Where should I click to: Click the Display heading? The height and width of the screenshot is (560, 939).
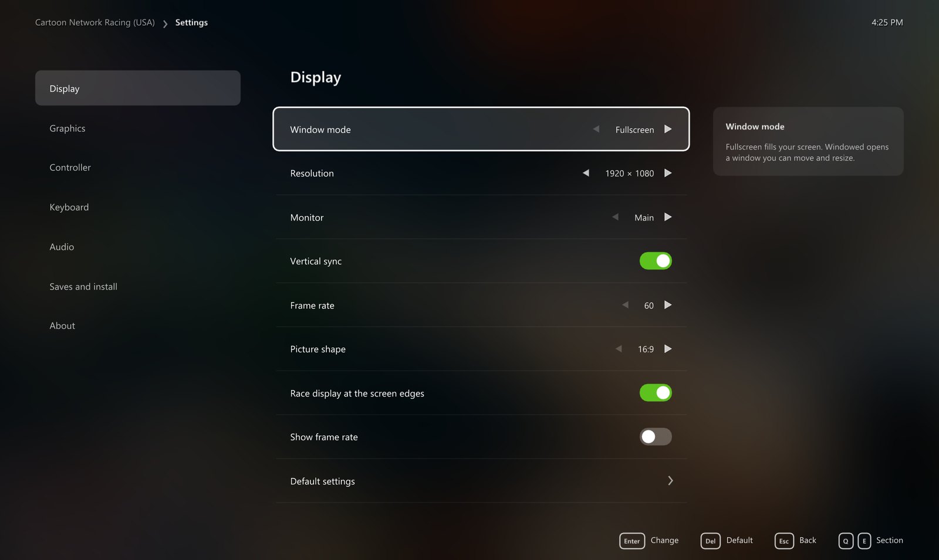coord(315,77)
